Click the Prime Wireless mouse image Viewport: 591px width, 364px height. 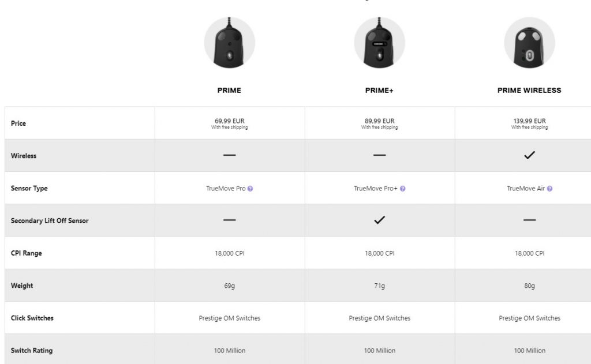(529, 43)
